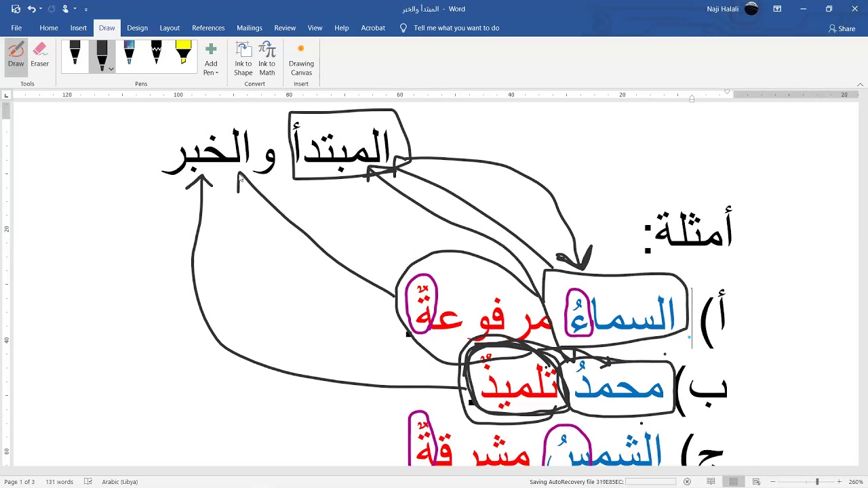Open the Undo history dropdown arrow

click(x=41, y=9)
